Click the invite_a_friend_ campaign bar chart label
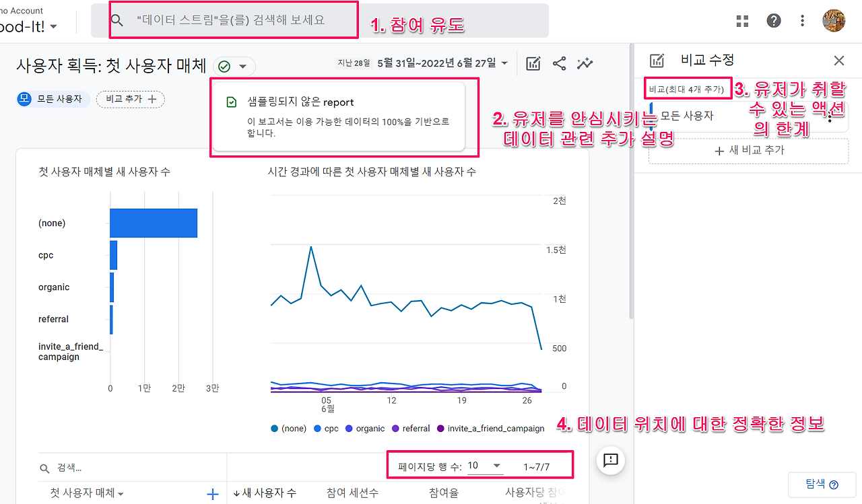Viewport: 862px width, 504px height. pyautogui.click(x=71, y=352)
